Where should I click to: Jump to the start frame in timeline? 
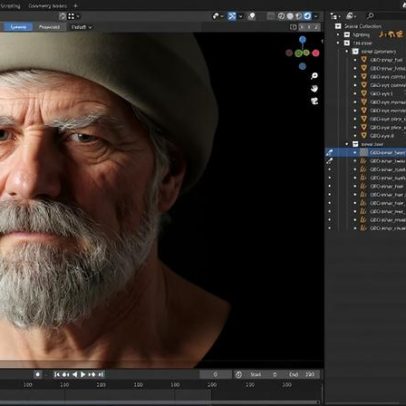pyautogui.click(x=57, y=375)
